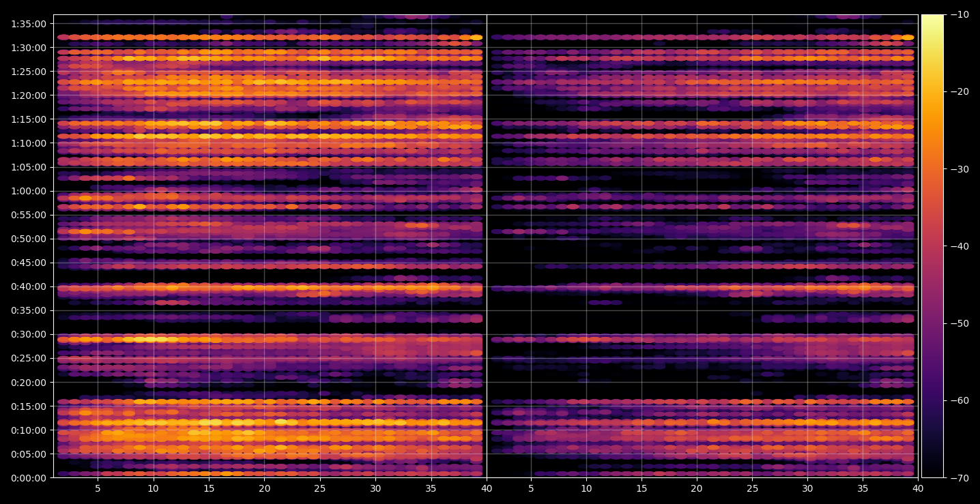Click x-axis label 5 under the right heatmap

pyautogui.click(x=530, y=488)
